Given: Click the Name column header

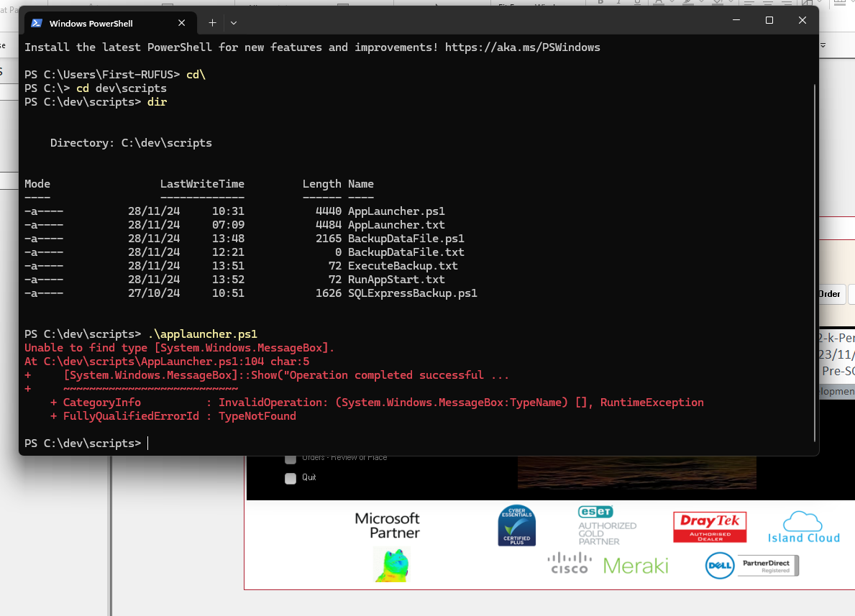Looking at the screenshot, I should 361,184.
